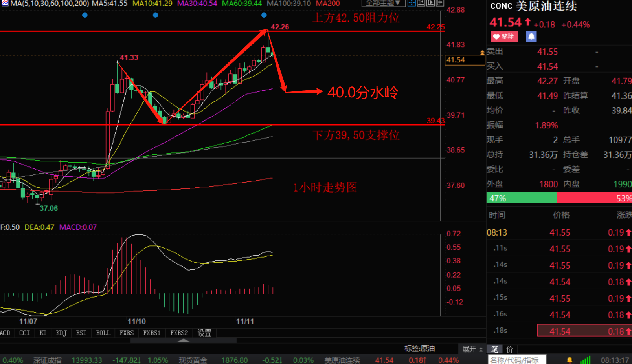Click the middle blue dot marker on chart
Viewport: 632px width, 364px height.
pyautogui.click(x=156, y=15)
